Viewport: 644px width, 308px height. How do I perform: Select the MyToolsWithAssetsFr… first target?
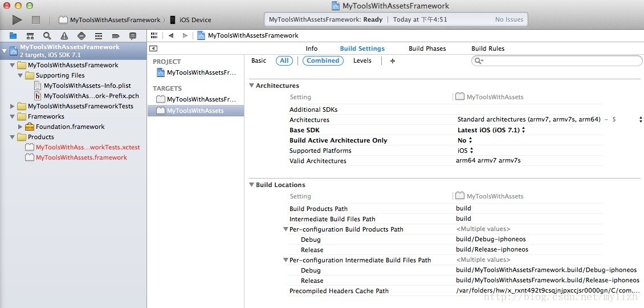pos(196,99)
